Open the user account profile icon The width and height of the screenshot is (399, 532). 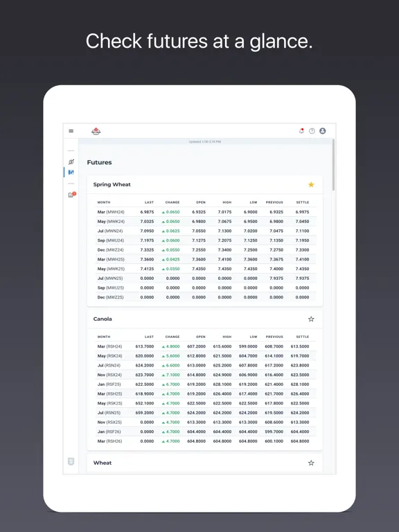[x=323, y=131]
